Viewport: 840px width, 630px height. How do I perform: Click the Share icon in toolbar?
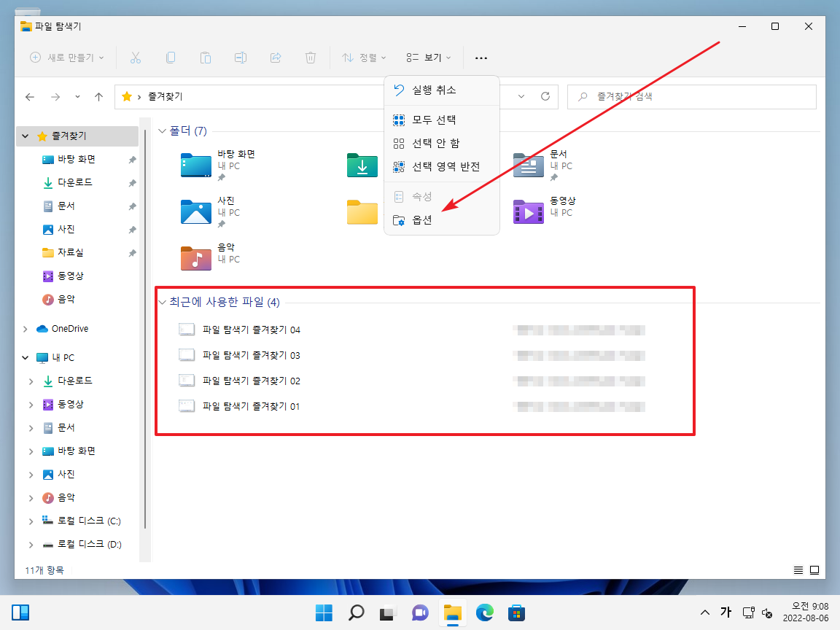276,58
